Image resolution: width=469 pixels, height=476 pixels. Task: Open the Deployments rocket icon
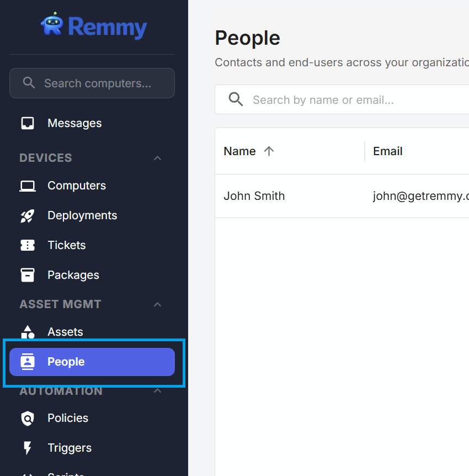coord(28,216)
